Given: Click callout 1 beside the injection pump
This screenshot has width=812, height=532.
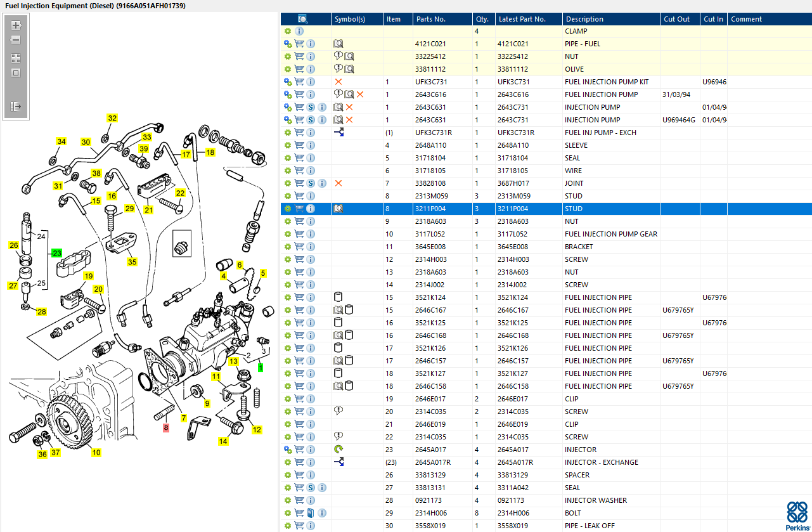Looking at the screenshot, I should 261,367.
